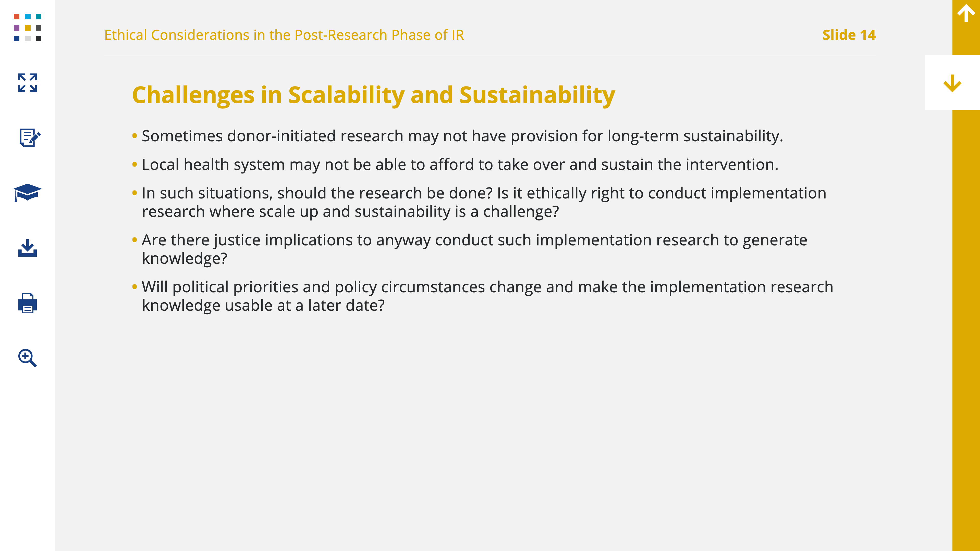Image resolution: width=980 pixels, height=551 pixels.
Task: Click the download tray icon
Action: click(x=27, y=248)
